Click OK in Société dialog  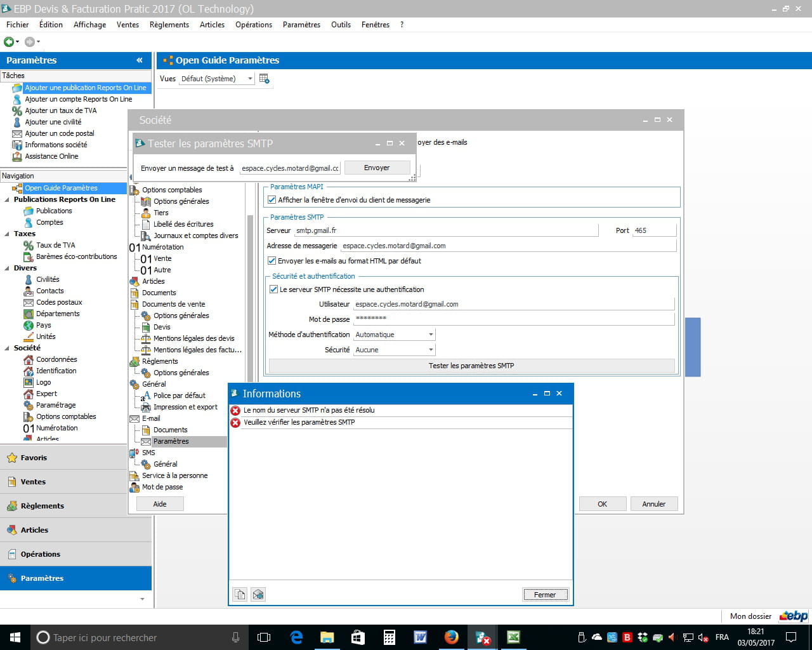tap(603, 504)
